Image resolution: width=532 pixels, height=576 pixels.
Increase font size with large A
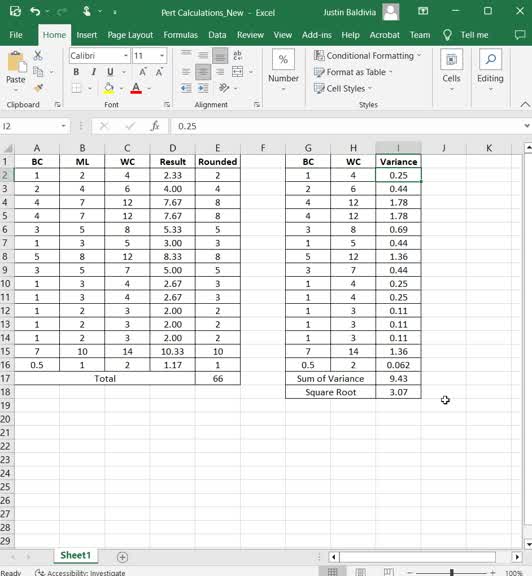point(143,72)
